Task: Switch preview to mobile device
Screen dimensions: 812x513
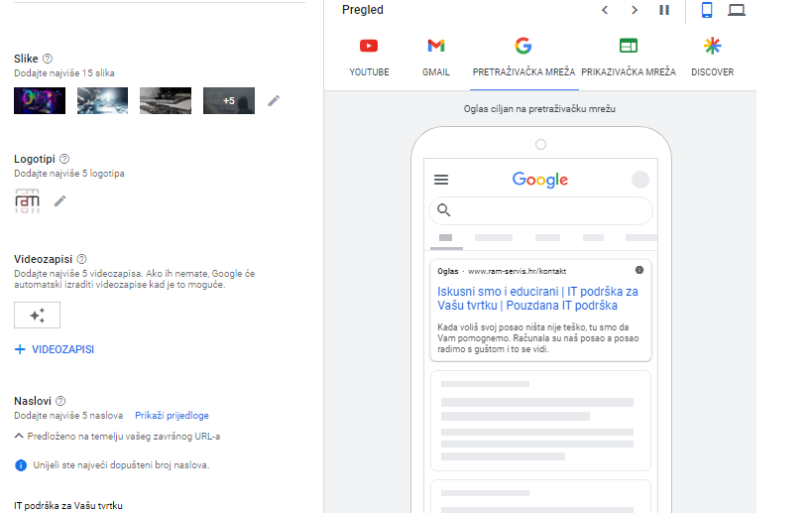Action: click(707, 10)
